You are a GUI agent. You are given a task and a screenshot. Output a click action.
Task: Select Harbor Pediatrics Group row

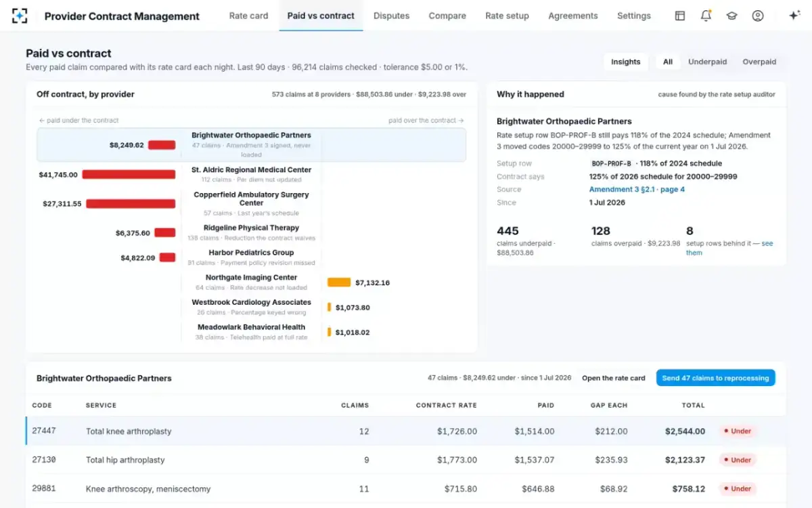[x=251, y=257]
